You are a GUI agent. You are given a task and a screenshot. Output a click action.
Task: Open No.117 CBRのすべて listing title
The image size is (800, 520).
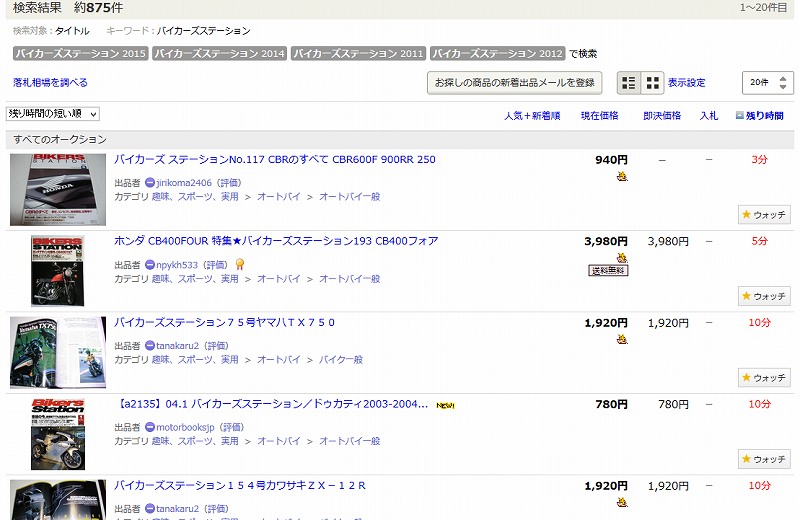(274, 159)
